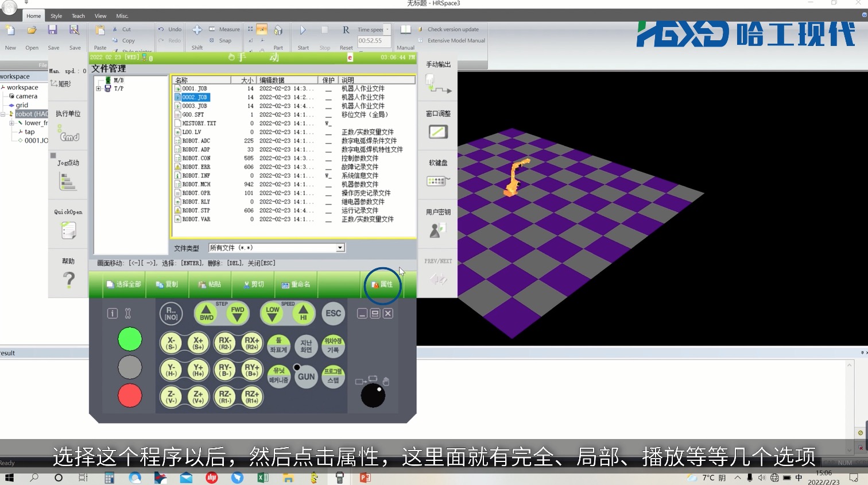
Task: Click the Reset R icon
Action: 346,30
